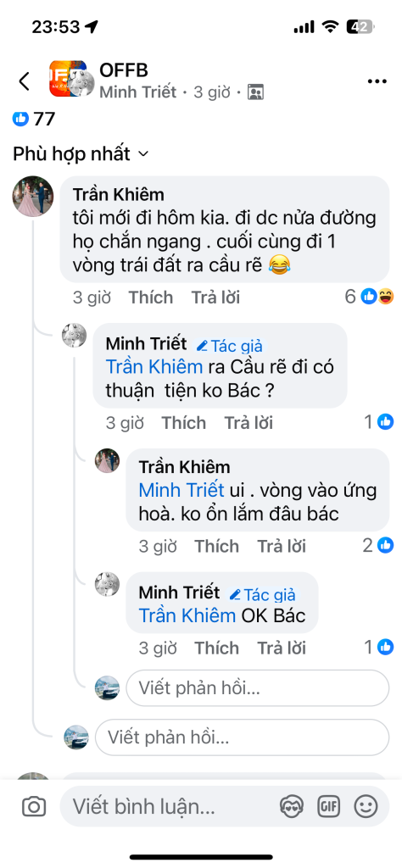Open the three-dots more options menu
Image resolution: width=402 pixels, height=868 pixels.
(377, 81)
